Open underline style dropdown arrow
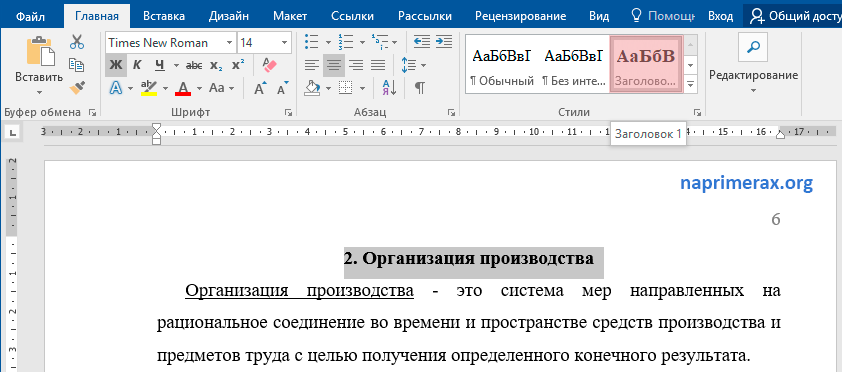 coord(176,65)
